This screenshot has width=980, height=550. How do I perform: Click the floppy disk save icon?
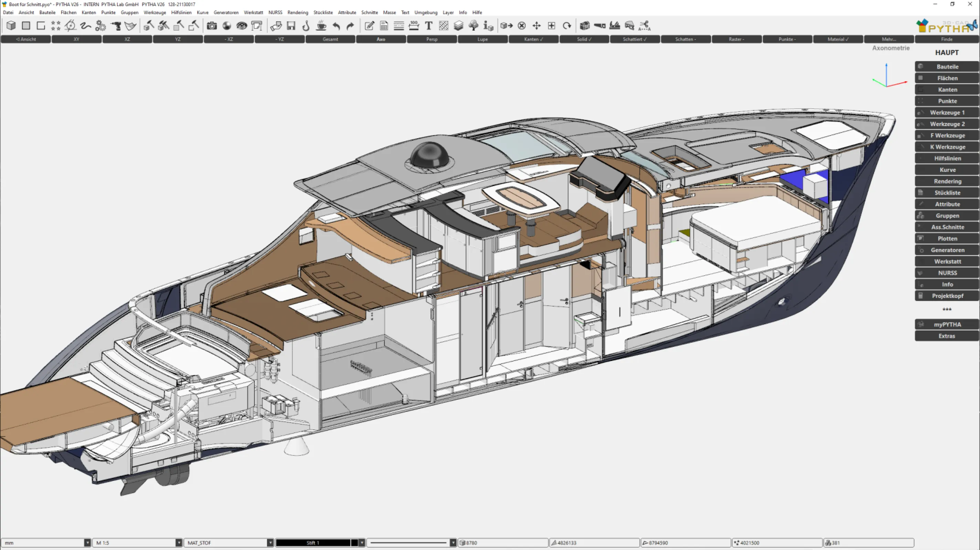coord(291,26)
